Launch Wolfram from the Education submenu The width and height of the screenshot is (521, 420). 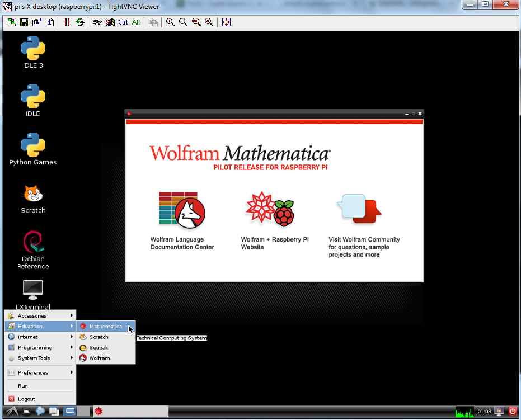point(106,358)
